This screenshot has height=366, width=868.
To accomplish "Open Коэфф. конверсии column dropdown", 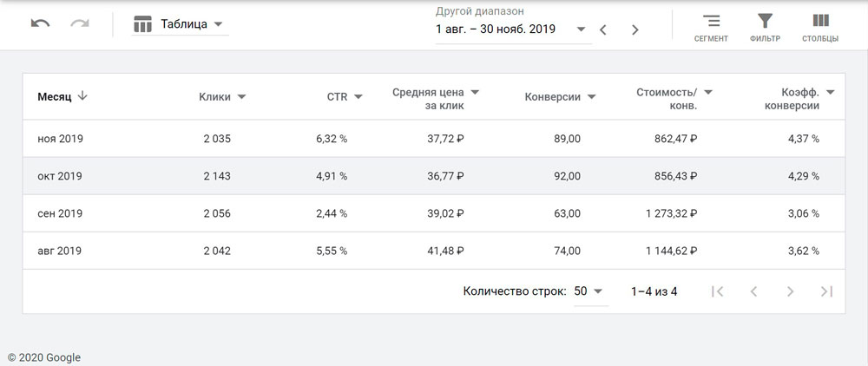I will pyautogui.click(x=831, y=92).
